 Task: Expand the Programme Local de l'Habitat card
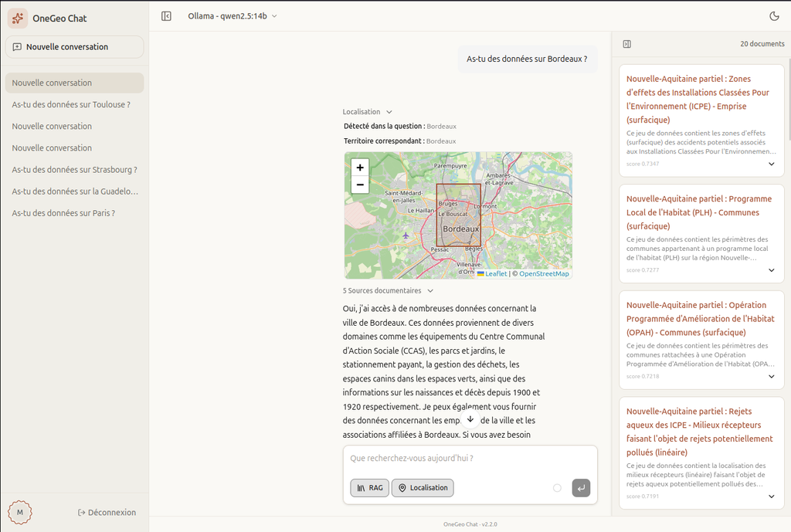click(x=771, y=270)
